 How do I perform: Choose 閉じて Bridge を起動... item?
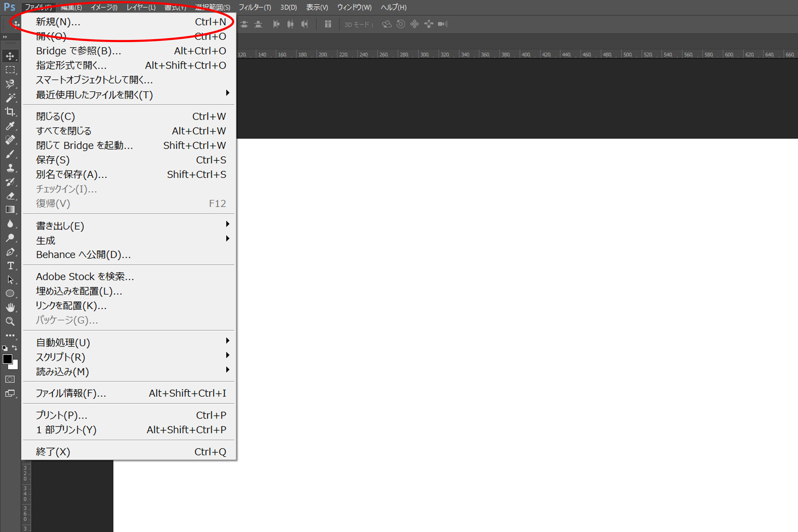tap(129, 146)
